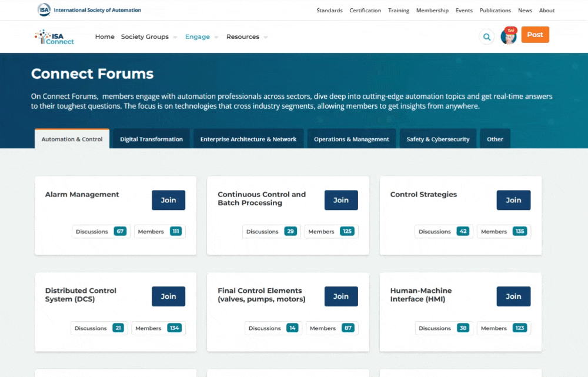This screenshot has width=588, height=377.
Task: Expand the Resources dropdown
Action: 243,36
